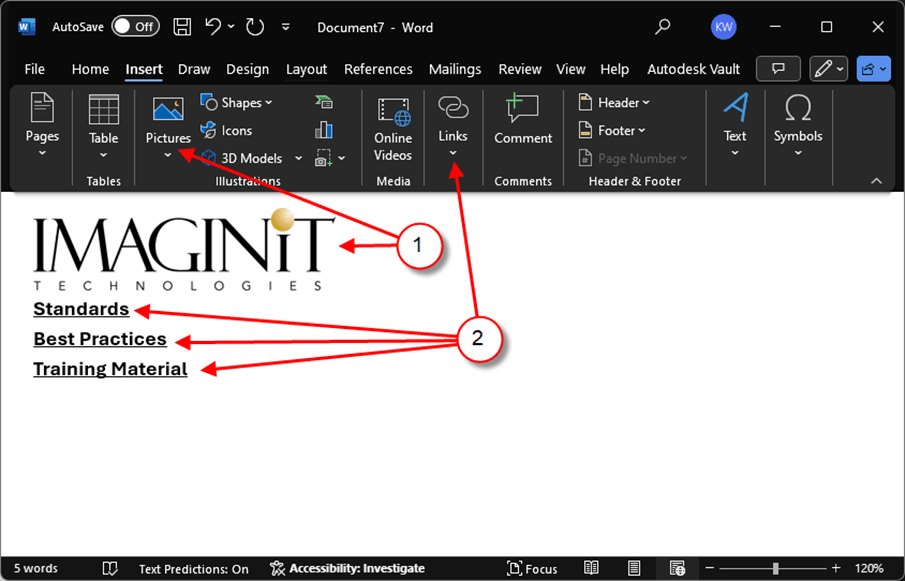Switch to the Home tab
Screen dimensions: 905x581
coord(90,69)
